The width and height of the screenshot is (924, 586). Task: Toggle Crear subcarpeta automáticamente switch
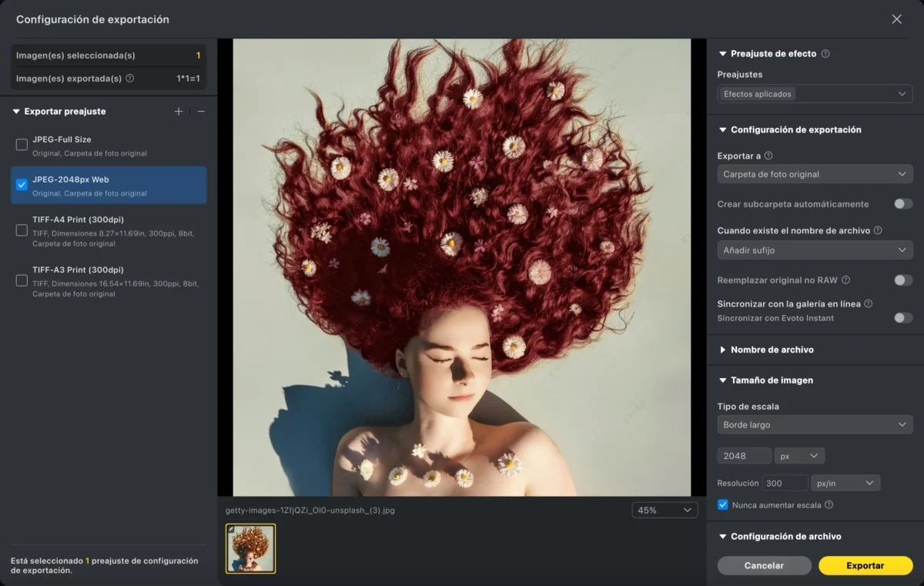903,204
